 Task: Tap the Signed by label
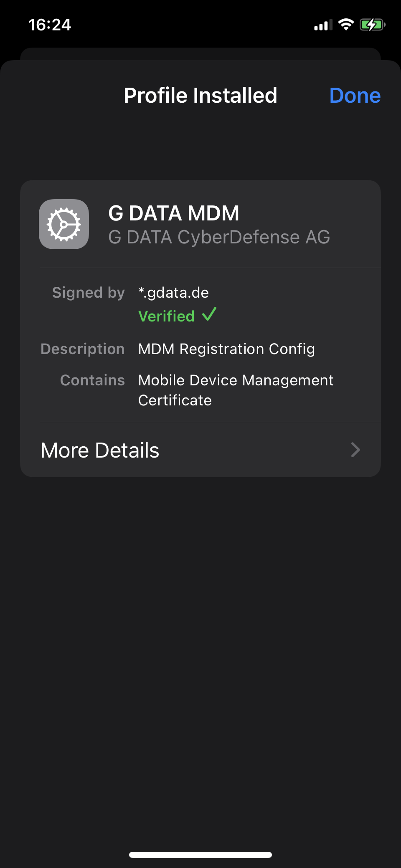coord(89,293)
